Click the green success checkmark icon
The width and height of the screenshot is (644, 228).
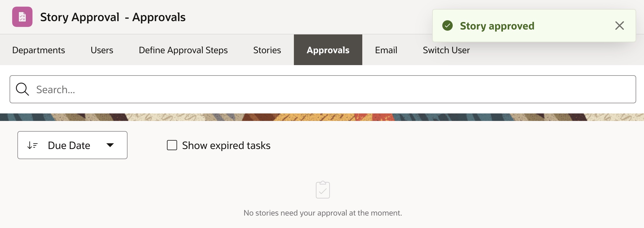(447, 25)
